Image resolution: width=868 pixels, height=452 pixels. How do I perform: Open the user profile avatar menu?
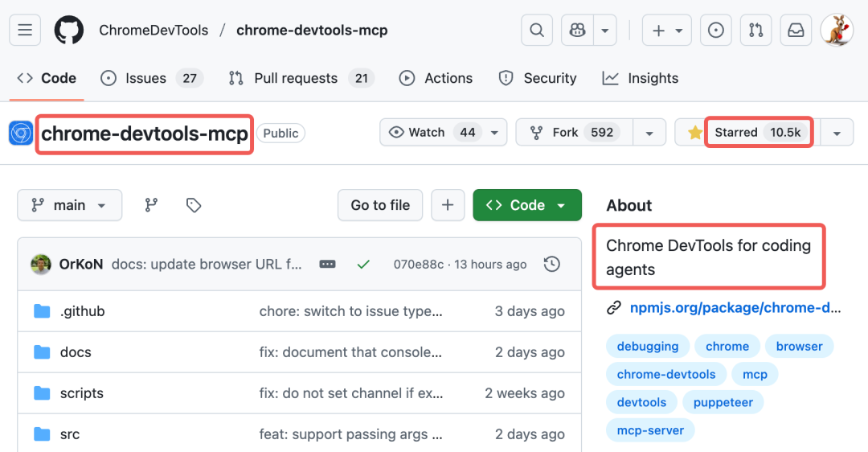(x=837, y=30)
